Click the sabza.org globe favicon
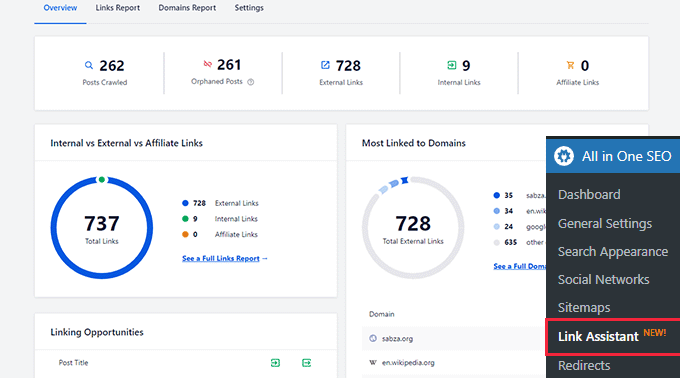 [x=373, y=338]
